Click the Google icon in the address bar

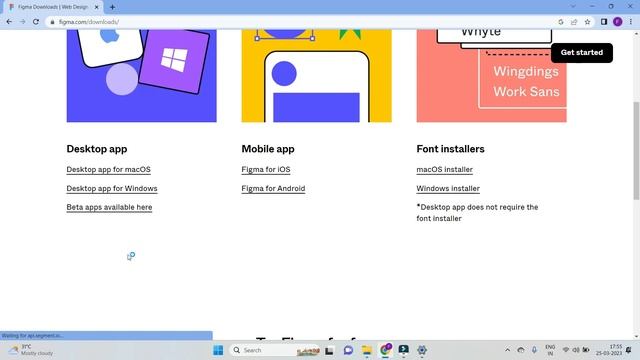[561, 22]
